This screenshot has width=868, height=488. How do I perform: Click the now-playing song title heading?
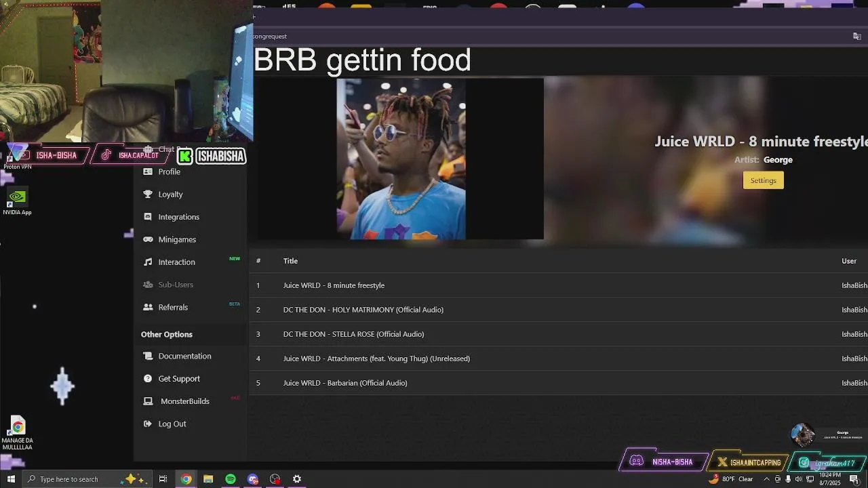pyautogui.click(x=761, y=141)
